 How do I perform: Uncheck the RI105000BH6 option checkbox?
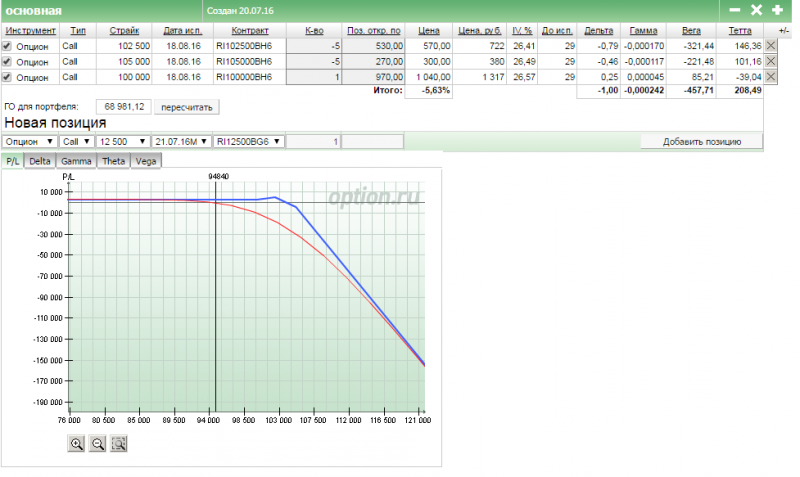click(7, 62)
